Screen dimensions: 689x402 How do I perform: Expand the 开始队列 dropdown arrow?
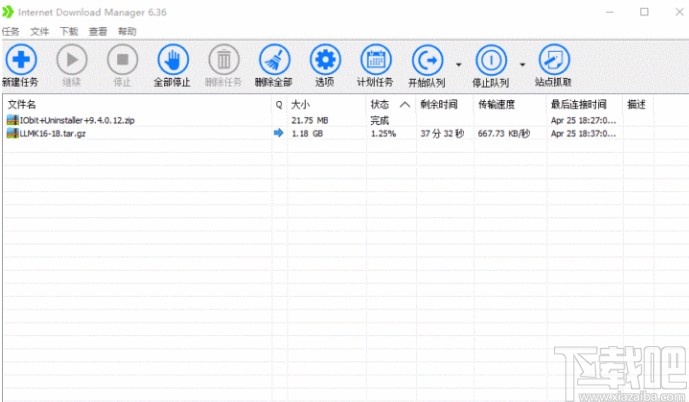tap(458, 65)
